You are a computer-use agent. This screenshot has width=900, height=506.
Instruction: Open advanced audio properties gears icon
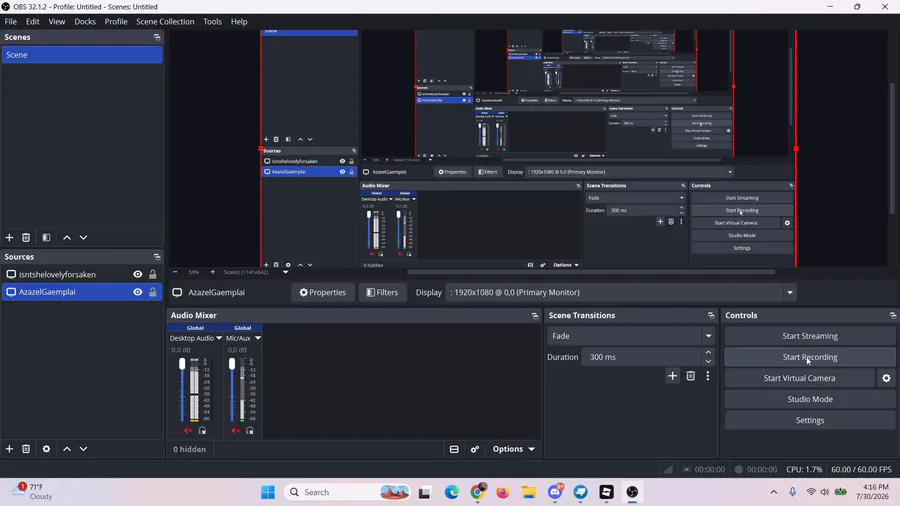[x=475, y=449]
